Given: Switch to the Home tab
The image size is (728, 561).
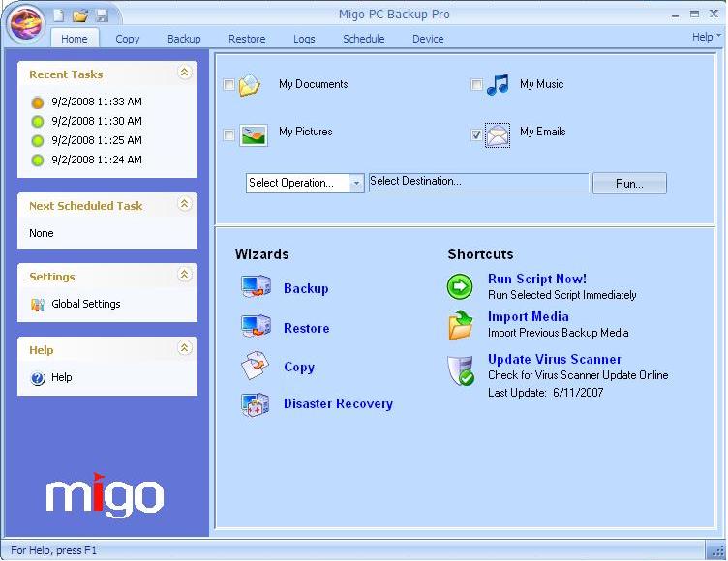Looking at the screenshot, I should (x=75, y=39).
